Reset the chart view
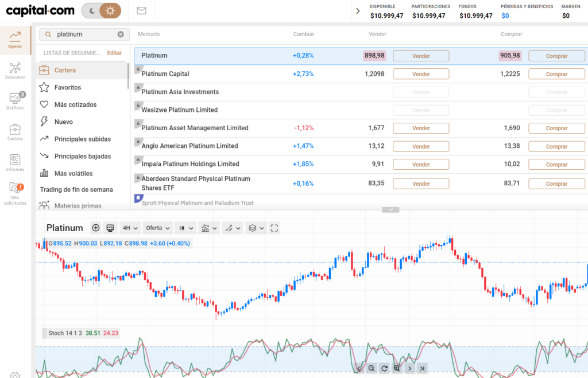 (x=384, y=368)
